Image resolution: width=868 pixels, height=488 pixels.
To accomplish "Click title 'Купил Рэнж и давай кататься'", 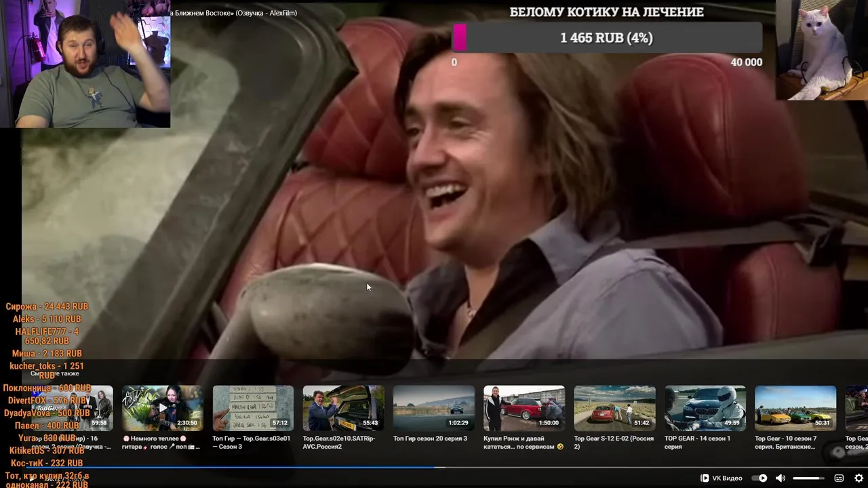I will tap(524, 443).
